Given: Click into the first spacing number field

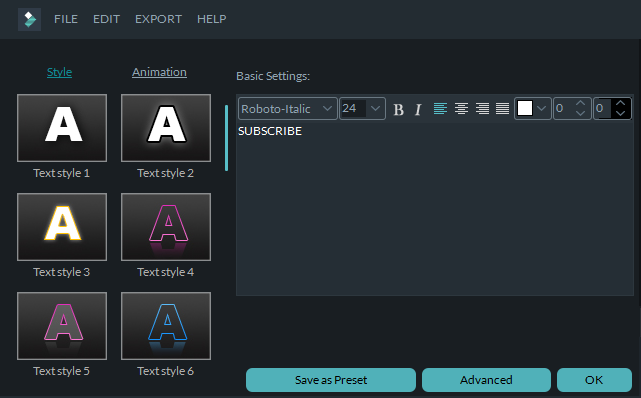Looking at the screenshot, I should coord(564,108).
